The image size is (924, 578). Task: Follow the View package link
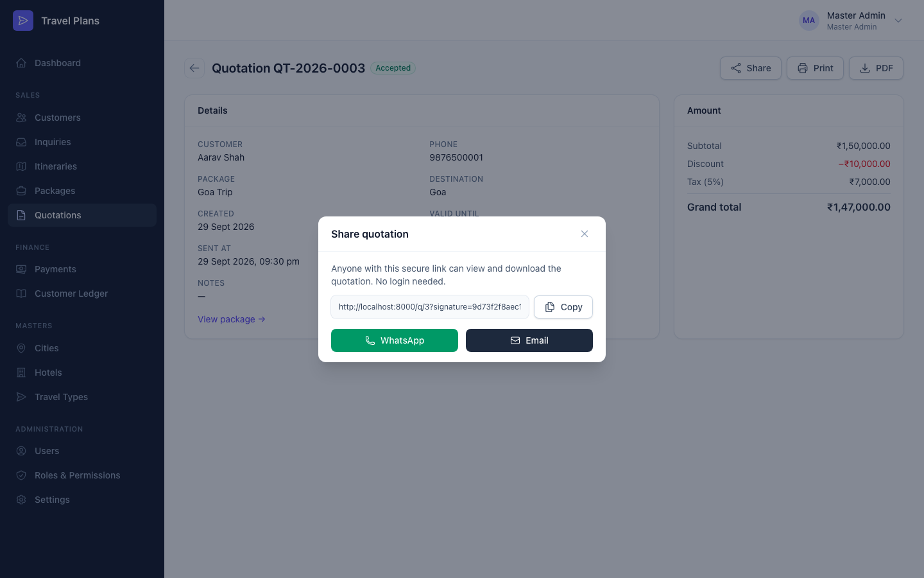pyautogui.click(x=232, y=319)
